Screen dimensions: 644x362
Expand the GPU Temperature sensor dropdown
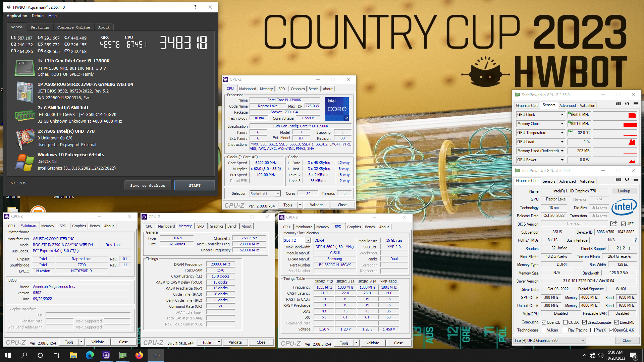click(562, 133)
